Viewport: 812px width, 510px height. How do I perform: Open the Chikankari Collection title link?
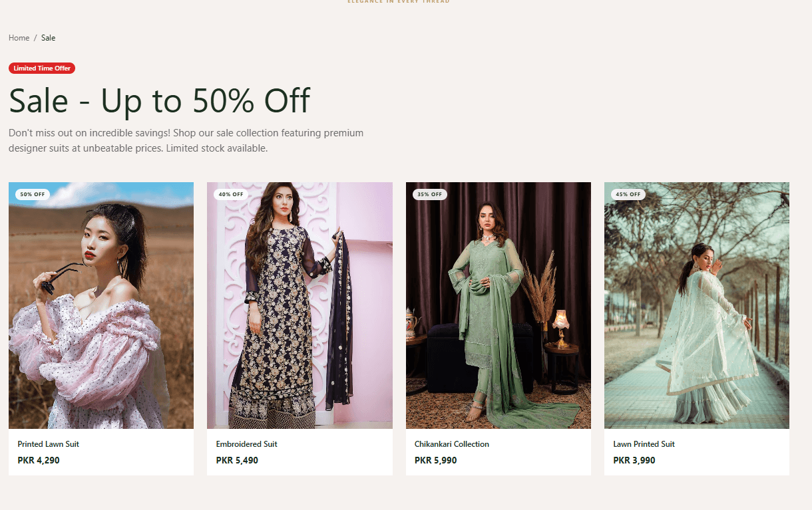[x=452, y=444]
